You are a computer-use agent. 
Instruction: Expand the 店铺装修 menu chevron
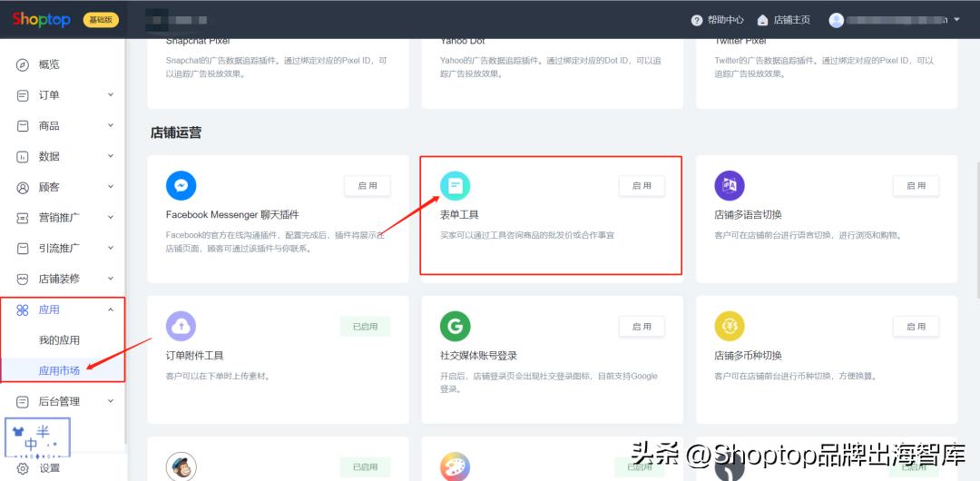[x=111, y=279]
